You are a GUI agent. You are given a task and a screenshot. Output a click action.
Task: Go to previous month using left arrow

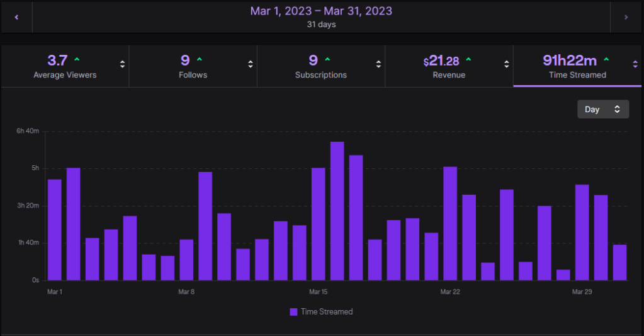coord(16,17)
